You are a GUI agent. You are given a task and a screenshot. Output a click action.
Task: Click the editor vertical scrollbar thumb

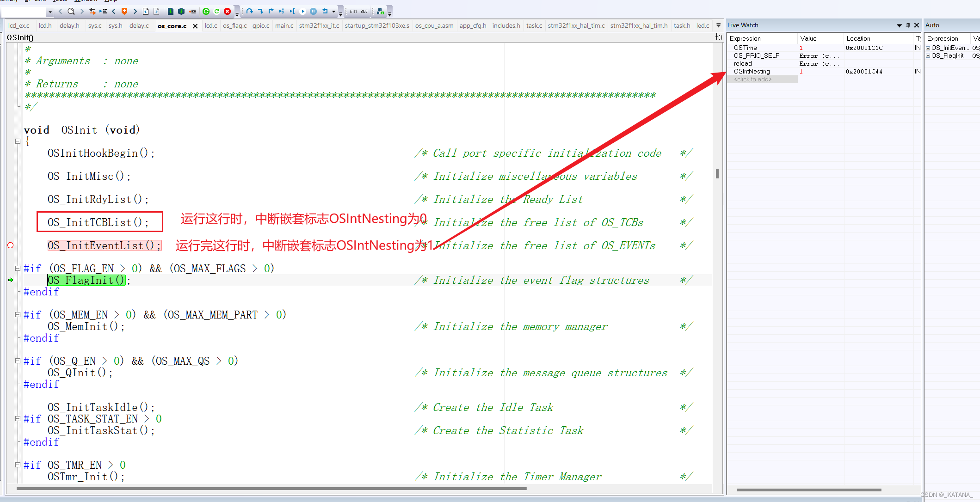pos(717,173)
